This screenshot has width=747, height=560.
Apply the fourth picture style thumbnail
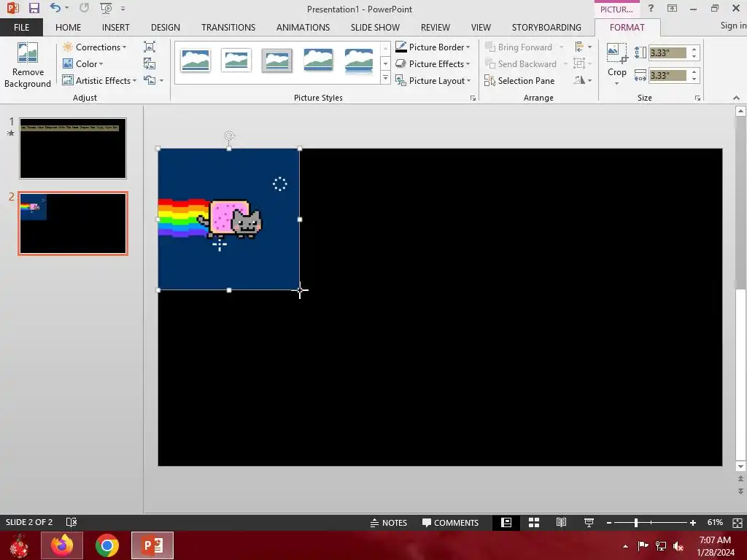click(318, 61)
